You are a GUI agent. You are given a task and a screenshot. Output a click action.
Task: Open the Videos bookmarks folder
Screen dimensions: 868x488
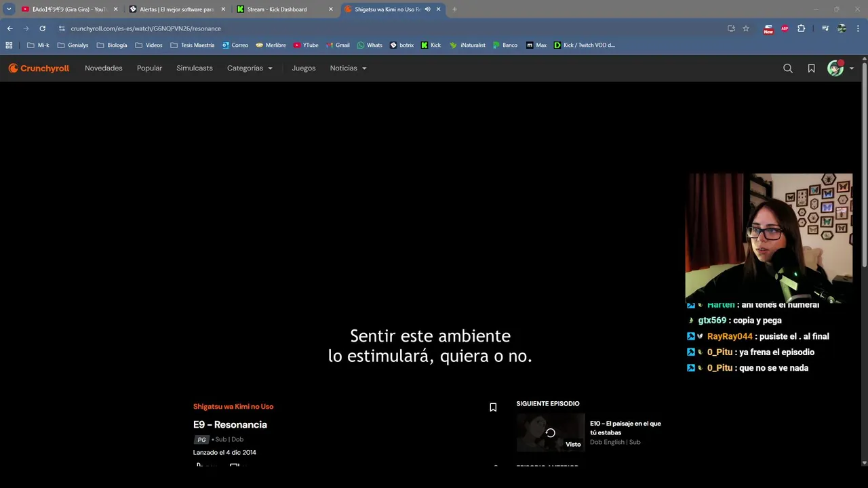coord(149,45)
